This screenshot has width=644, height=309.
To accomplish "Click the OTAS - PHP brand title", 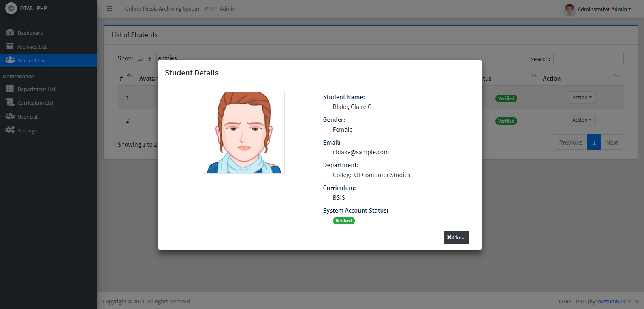I will pyautogui.click(x=34, y=8).
